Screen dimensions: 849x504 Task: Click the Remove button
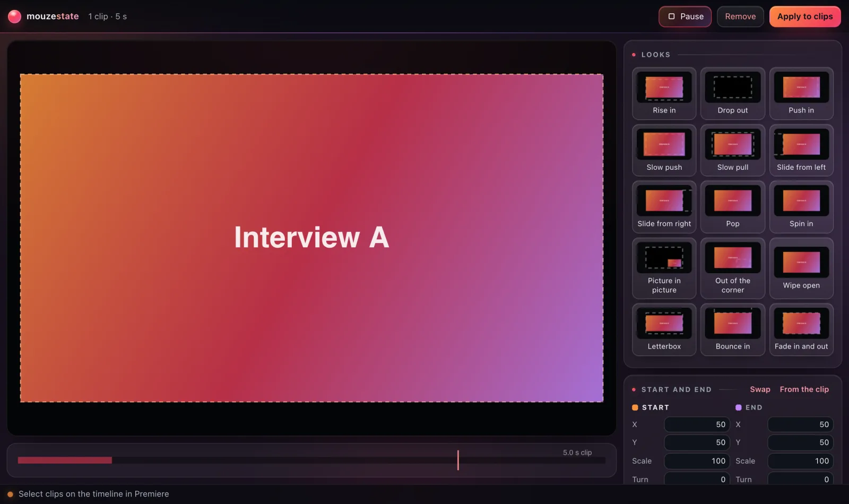[x=740, y=16]
